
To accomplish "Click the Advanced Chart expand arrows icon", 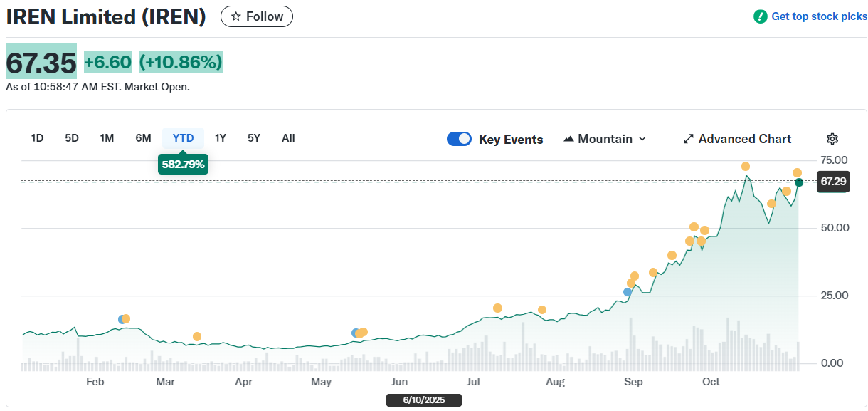I will click(688, 139).
